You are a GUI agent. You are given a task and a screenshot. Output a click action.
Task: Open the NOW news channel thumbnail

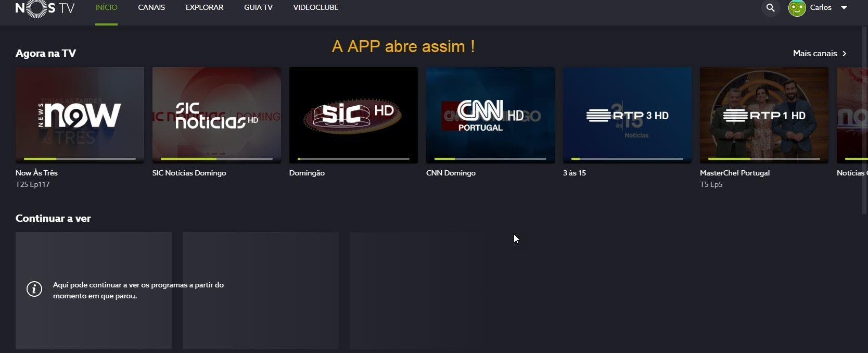[x=80, y=115]
